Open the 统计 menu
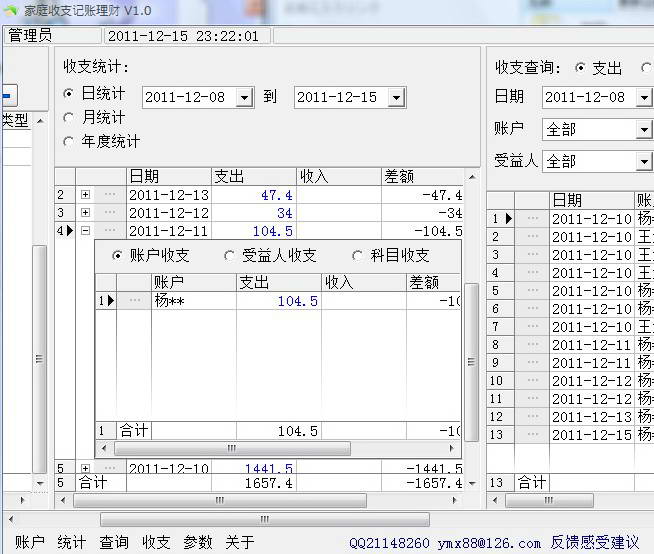 72,542
